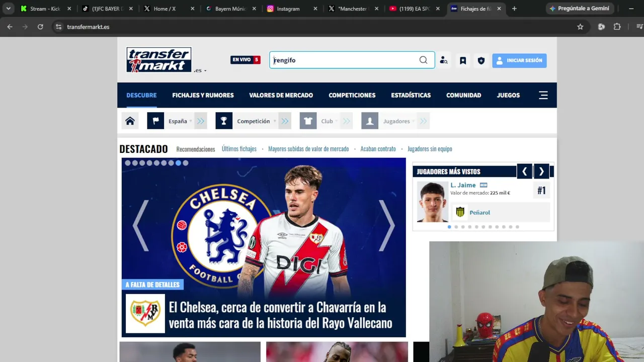Image resolution: width=644 pixels, height=362 pixels.
Task: Open FICHAJES Y RUMORES menu
Action: click(203, 95)
